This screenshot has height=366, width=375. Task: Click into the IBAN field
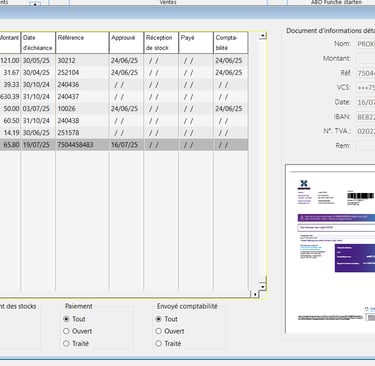tap(366, 117)
